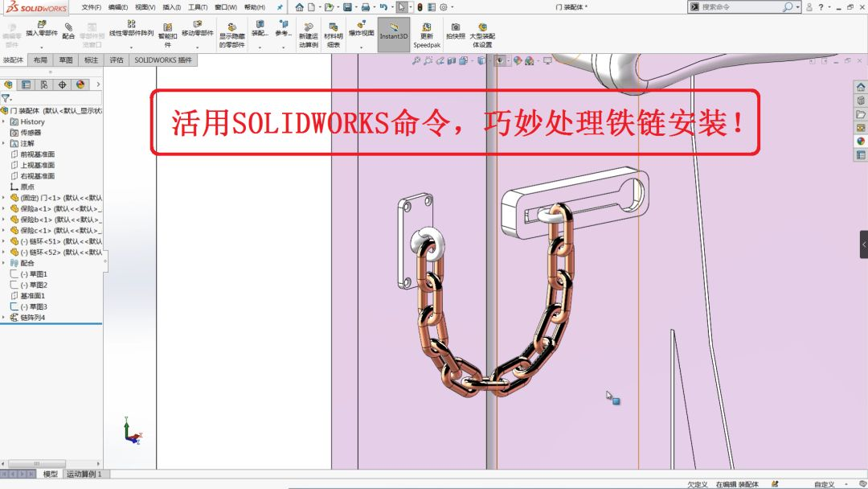Image resolution: width=868 pixels, height=489 pixels.
Task: Switch to the 草图 tab
Action: (66, 60)
